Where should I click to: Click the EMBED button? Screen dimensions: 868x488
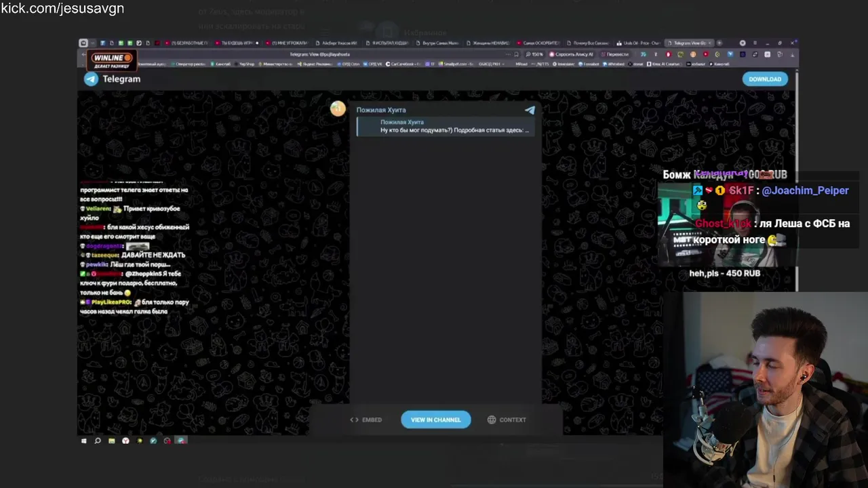[x=366, y=420]
